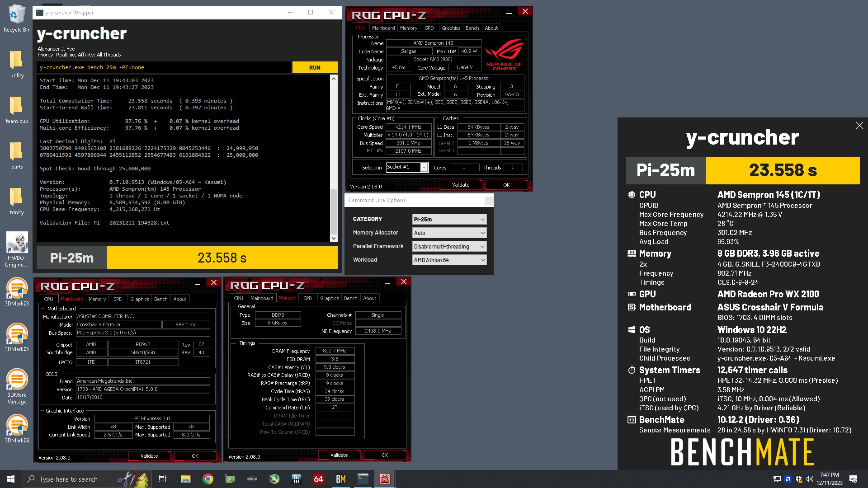This screenshot has height=488, width=868.
Task: Click the y-cruncher command line input field
Action: [x=164, y=67]
